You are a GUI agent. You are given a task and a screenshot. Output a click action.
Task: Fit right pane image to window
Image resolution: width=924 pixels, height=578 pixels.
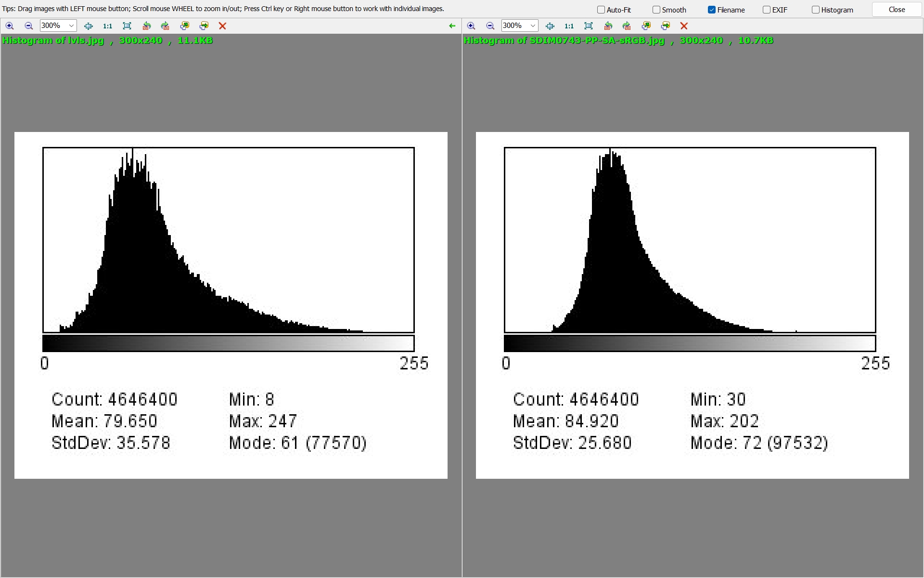coord(588,26)
